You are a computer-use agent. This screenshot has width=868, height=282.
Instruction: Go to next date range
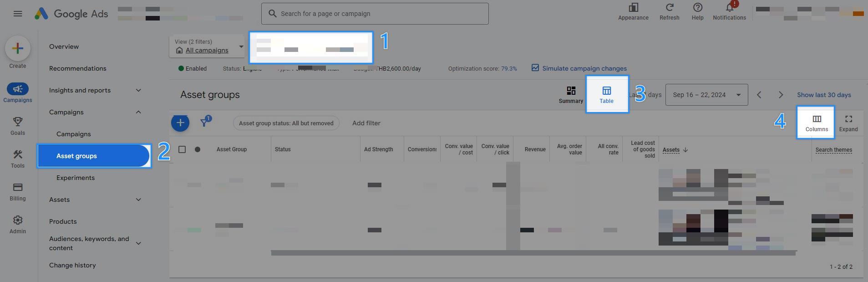pyautogui.click(x=781, y=95)
